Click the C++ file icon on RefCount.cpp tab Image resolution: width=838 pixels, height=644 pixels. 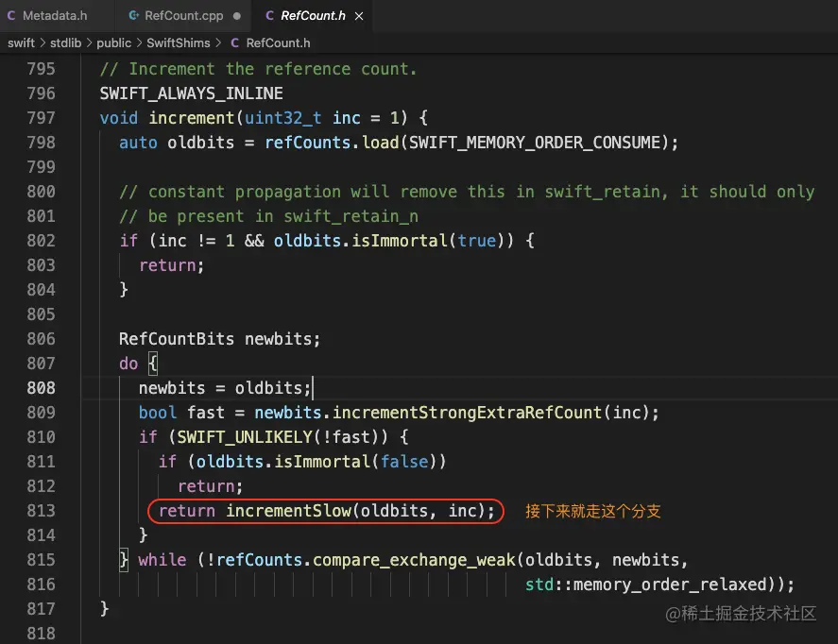pyautogui.click(x=133, y=15)
